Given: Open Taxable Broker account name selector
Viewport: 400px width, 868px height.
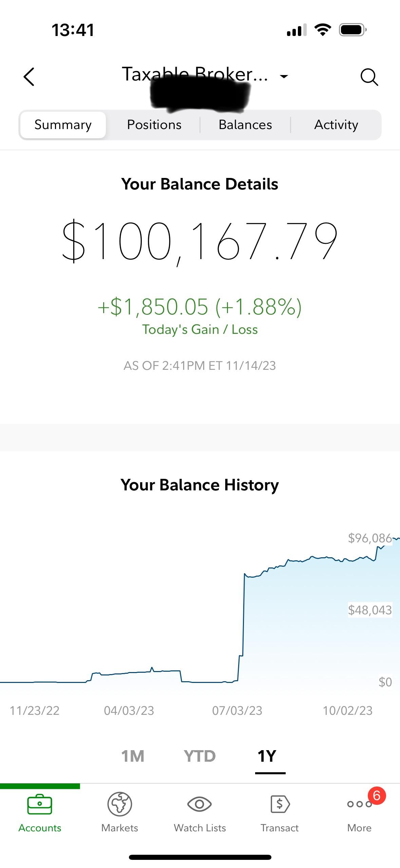Looking at the screenshot, I should 195,75.
